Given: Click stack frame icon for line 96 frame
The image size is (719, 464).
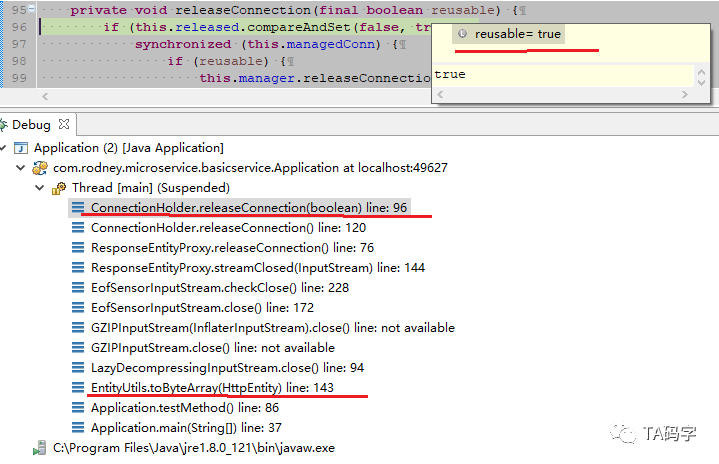Looking at the screenshot, I should (78, 208).
